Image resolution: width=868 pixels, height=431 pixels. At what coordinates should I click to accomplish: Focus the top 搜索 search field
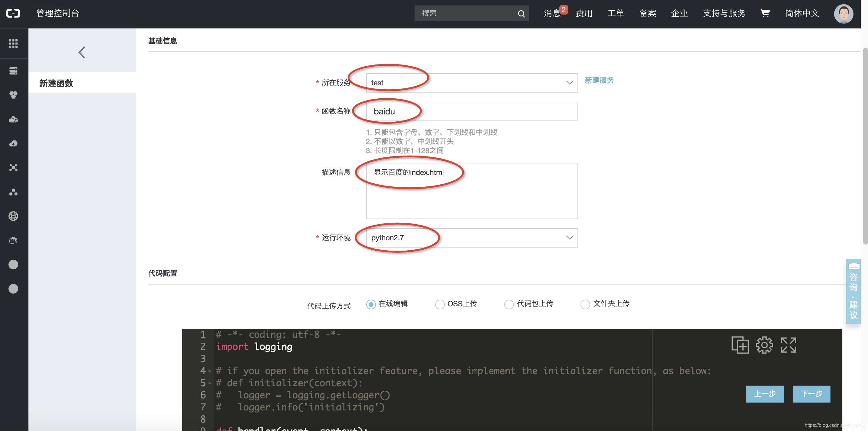(x=463, y=14)
